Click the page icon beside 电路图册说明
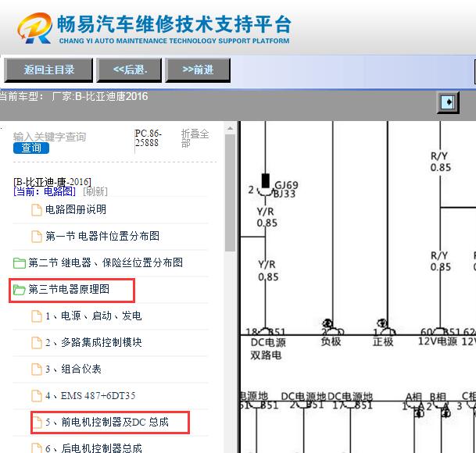Viewport: 476px width, 453px height. [x=37, y=210]
